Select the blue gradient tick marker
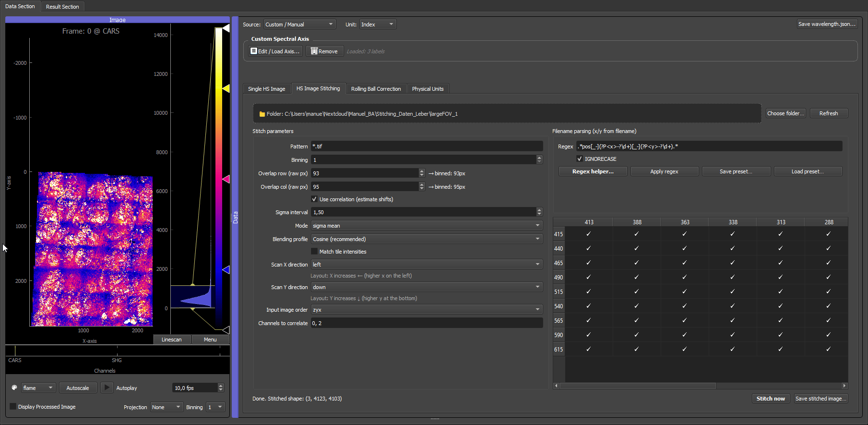 click(x=226, y=270)
